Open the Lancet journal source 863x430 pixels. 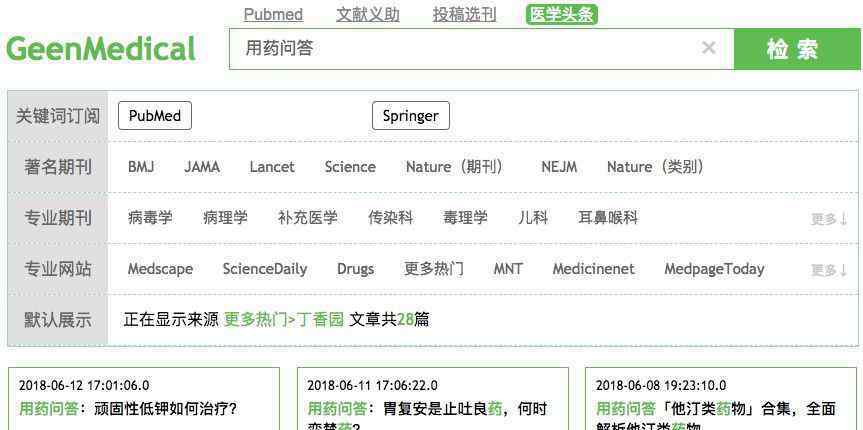(272, 167)
